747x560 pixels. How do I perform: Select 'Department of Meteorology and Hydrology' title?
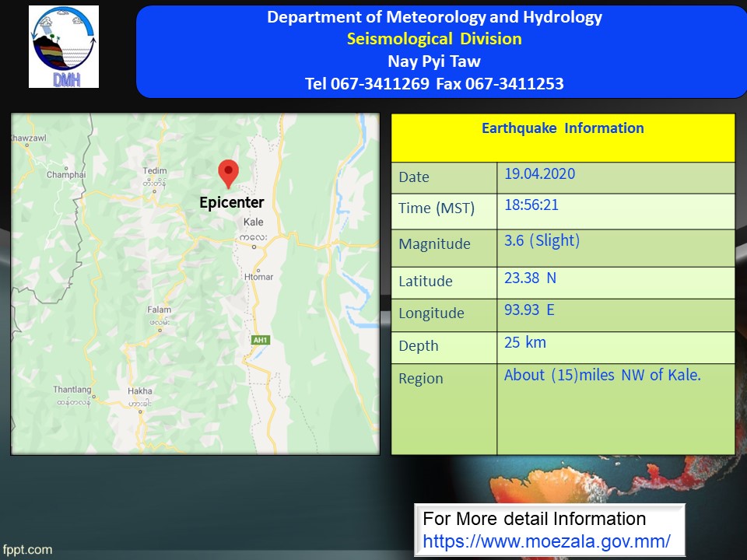[434, 17]
